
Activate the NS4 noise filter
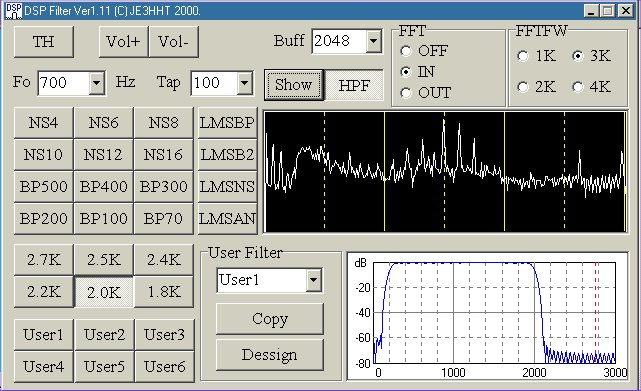(44, 123)
